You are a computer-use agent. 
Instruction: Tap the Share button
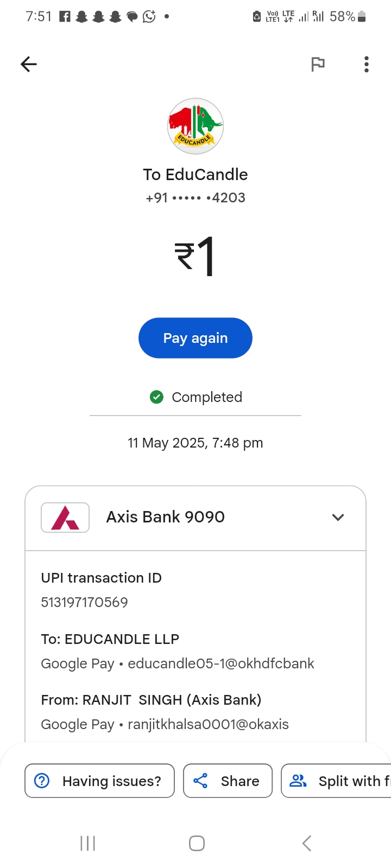(x=228, y=781)
